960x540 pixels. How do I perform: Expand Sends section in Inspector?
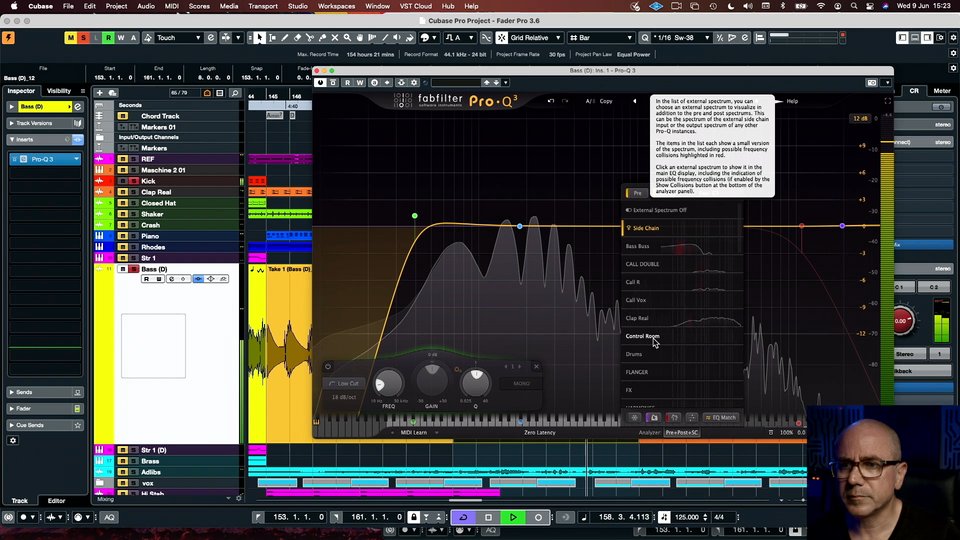44,392
